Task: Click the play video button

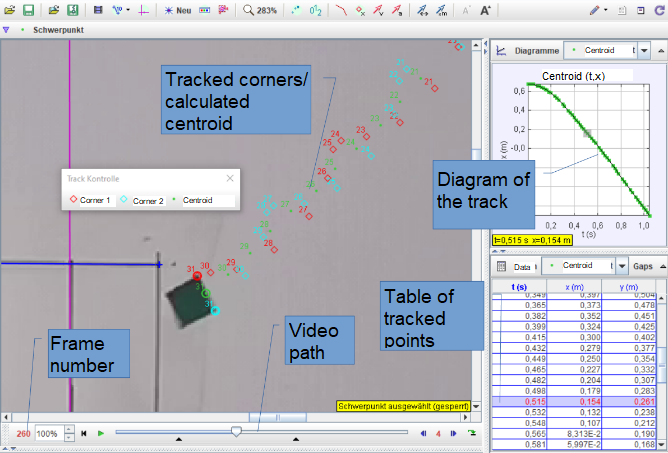Action: 101,433
